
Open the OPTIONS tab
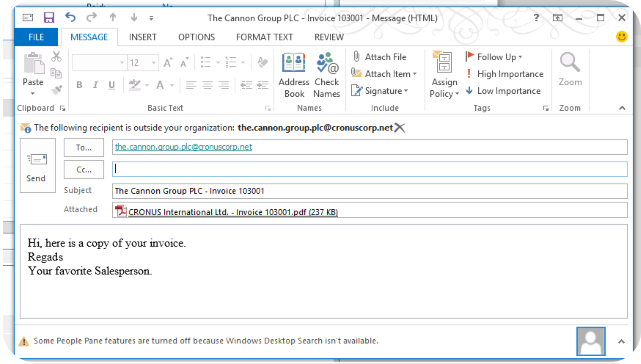196,37
